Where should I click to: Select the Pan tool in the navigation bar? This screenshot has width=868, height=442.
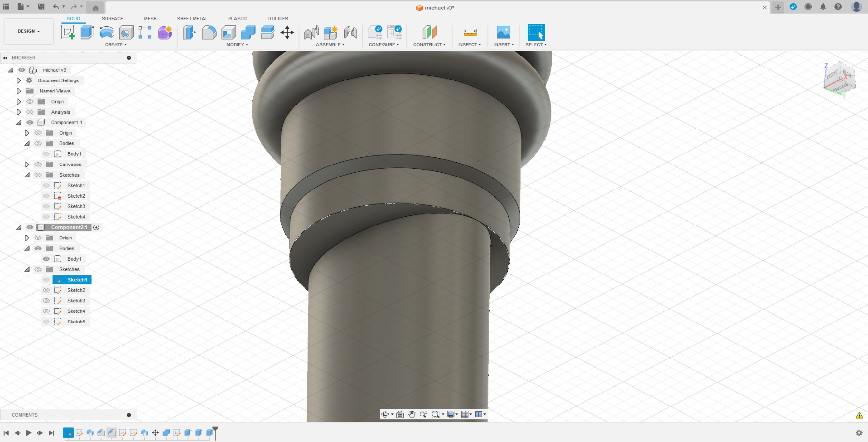[x=411, y=414]
